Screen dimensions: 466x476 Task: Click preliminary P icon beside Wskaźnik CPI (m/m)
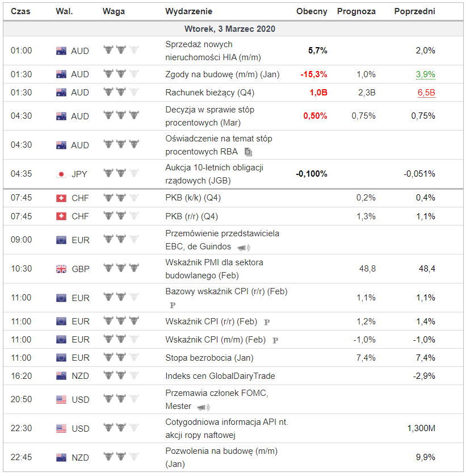(275, 340)
